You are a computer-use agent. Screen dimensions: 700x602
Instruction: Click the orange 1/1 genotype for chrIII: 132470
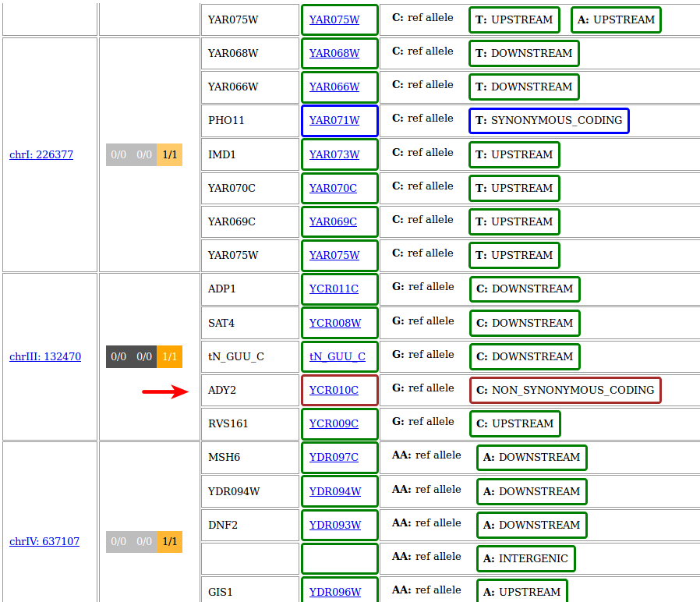(170, 357)
